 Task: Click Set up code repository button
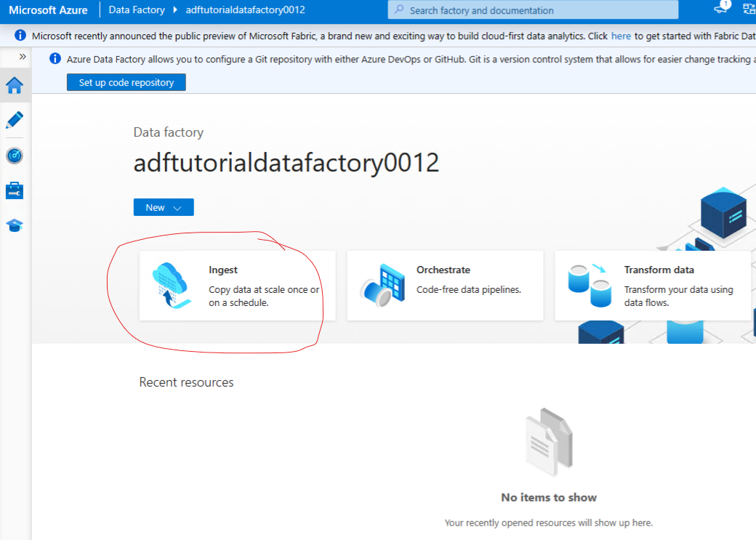tap(126, 82)
